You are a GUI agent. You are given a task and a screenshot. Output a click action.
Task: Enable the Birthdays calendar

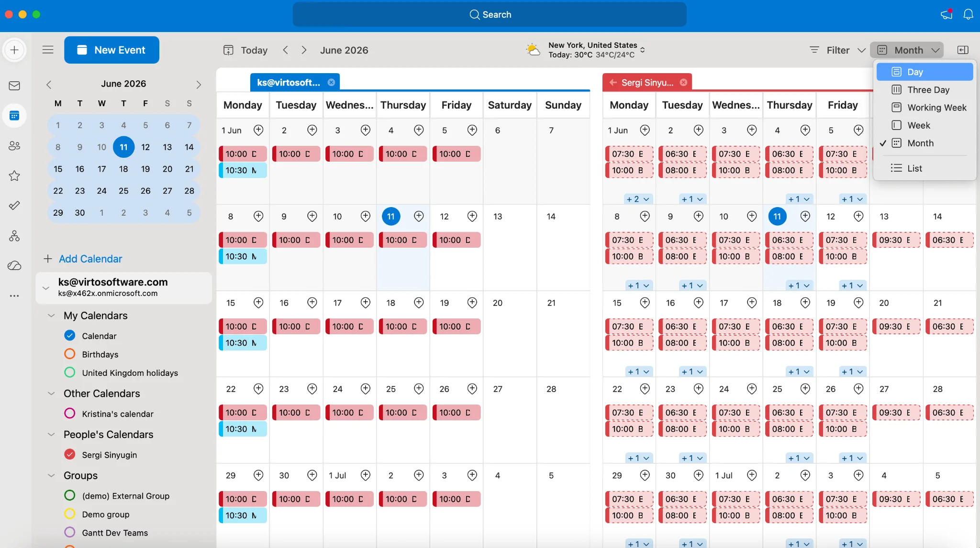click(x=70, y=354)
